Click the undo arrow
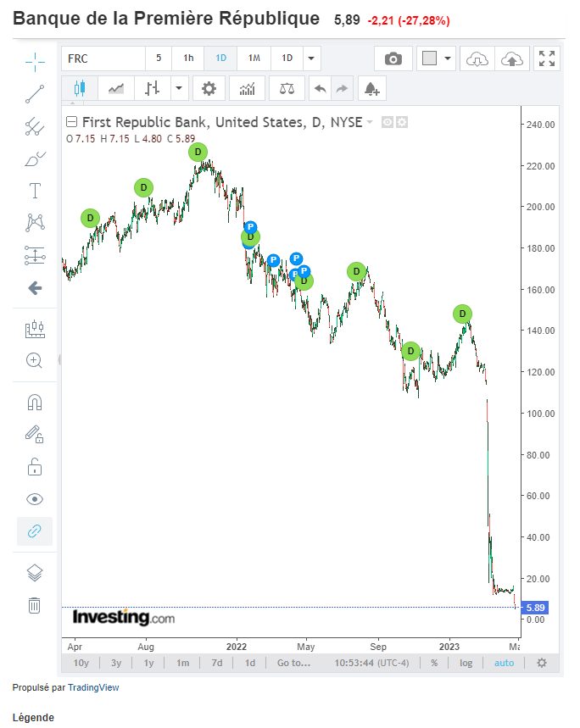580x728 pixels. pyautogui.click(x=320, y=88)
